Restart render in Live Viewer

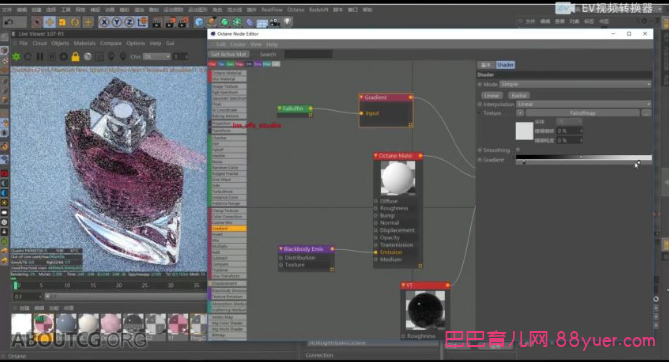pyautogui.click(x=28, y=56)
